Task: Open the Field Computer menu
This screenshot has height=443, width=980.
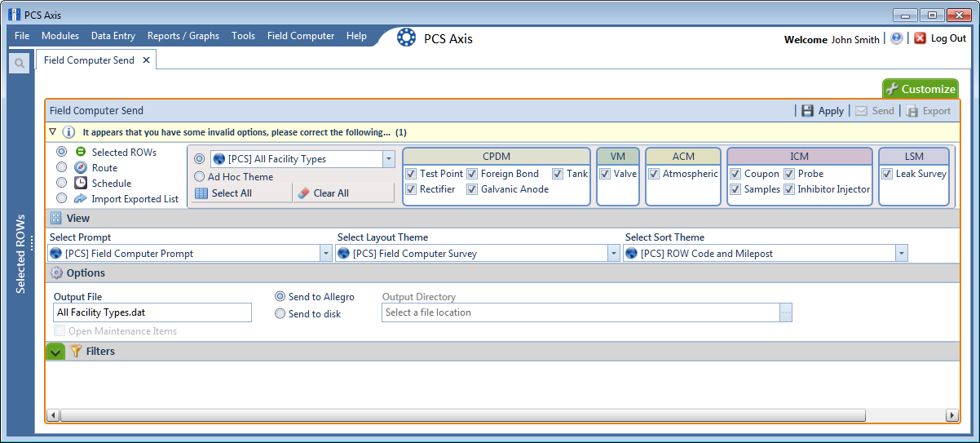Action: click(301, 36)
